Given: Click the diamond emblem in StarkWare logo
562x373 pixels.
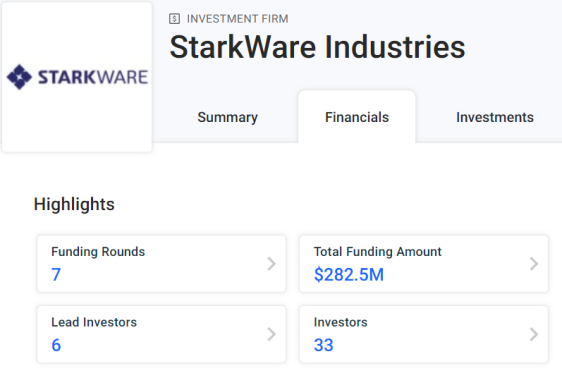Looking at the screenshot, I should point(19,77).
